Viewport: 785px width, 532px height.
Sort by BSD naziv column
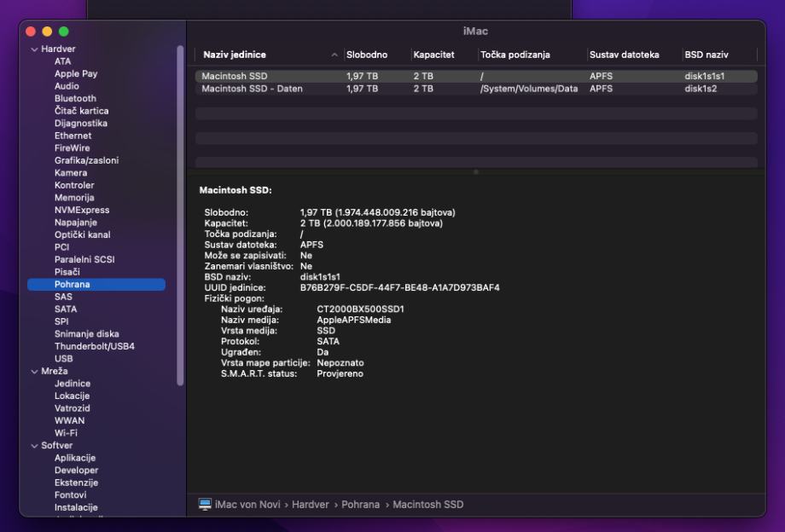pyautogui.click(x=706, y=55)
